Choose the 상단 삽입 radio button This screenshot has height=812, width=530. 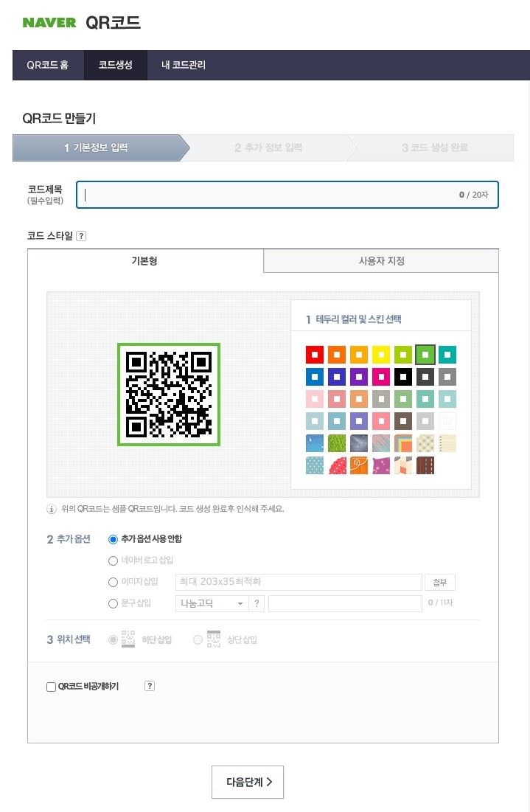tap(198, 639)
